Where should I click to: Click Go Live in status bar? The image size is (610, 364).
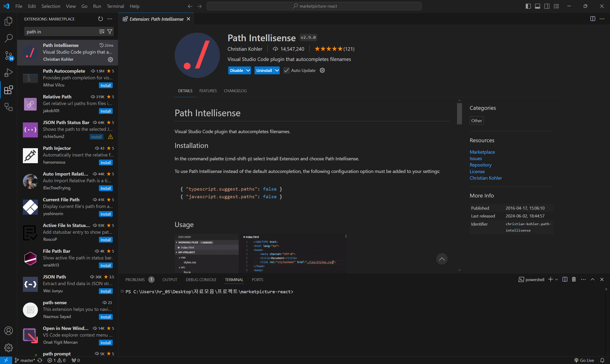click(x=584, y=360)
